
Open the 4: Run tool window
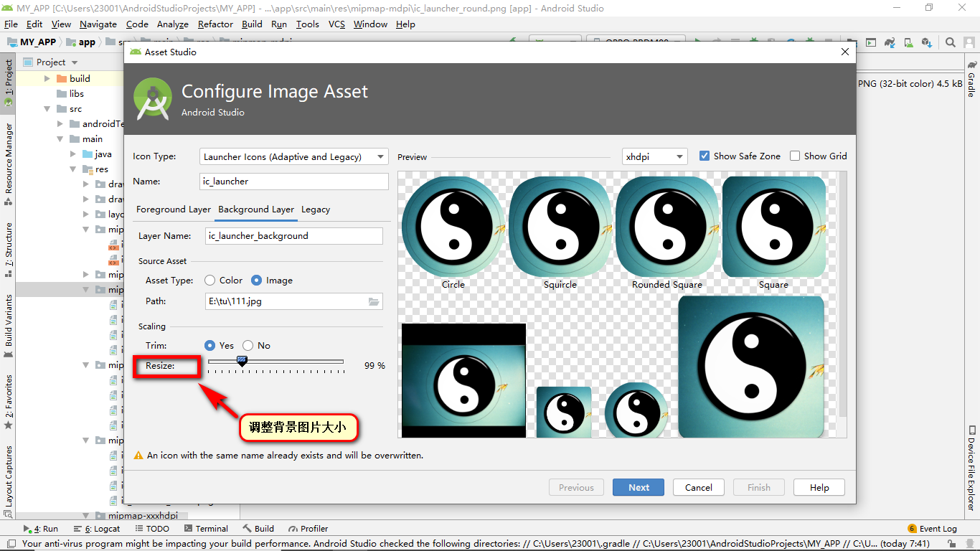[40, 529]
